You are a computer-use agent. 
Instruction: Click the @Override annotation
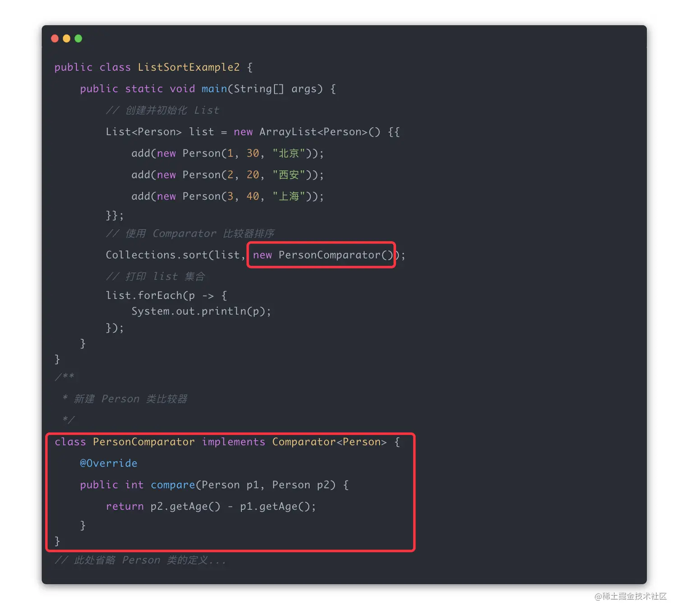(108, 463)
